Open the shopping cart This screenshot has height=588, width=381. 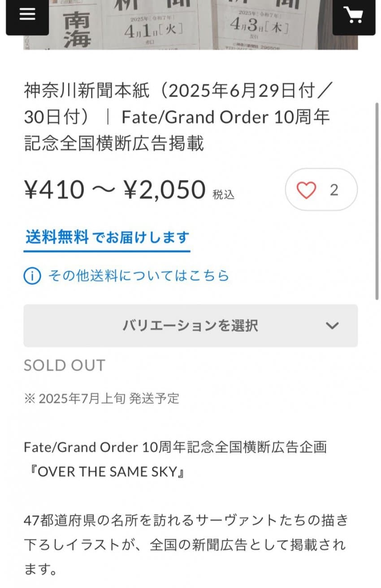[354, 15]
